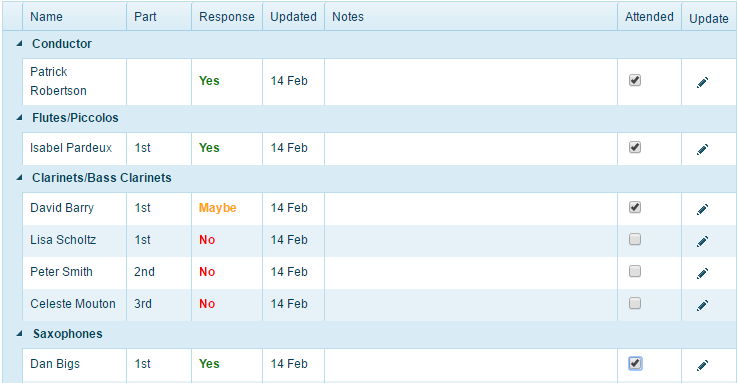
Task: Select the Attended column header
Action: [649, 16]
